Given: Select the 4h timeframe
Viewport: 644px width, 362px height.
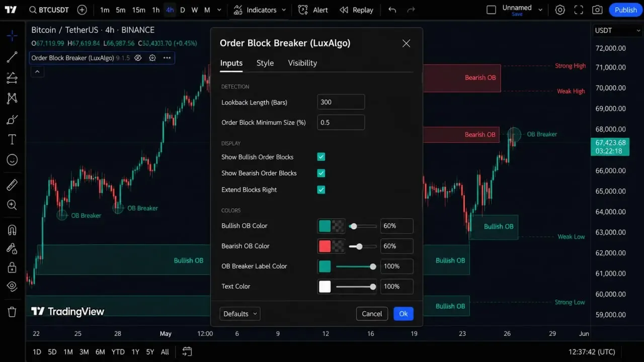Looking at the screenshot, I should pyautogui.click(x=170, y=10).
